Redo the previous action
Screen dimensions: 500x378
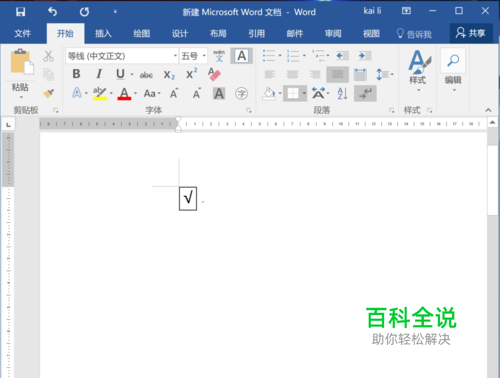click(x=84, y=12)
